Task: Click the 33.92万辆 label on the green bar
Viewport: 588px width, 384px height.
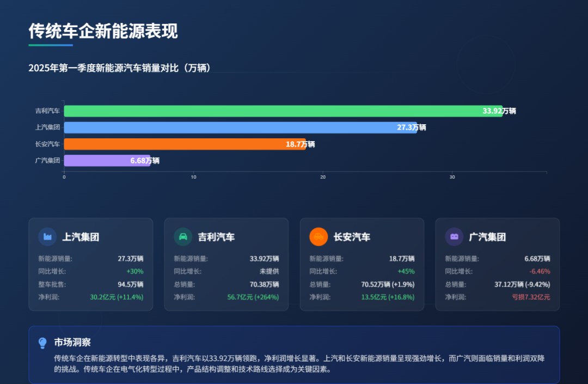Action: pos(499,111)
